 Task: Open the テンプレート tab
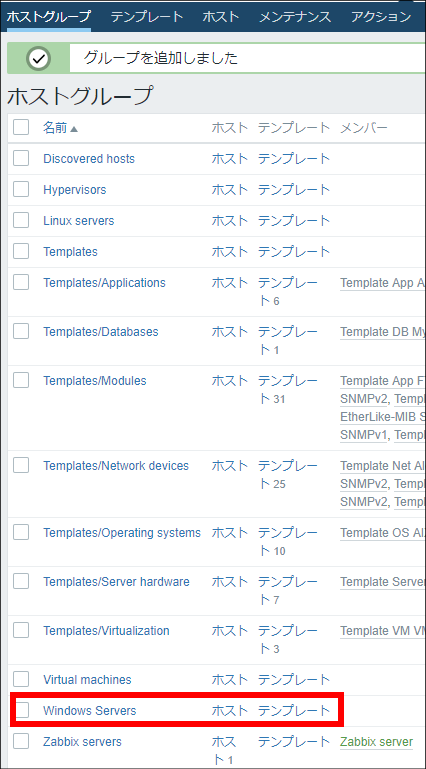tap(147, 16)
